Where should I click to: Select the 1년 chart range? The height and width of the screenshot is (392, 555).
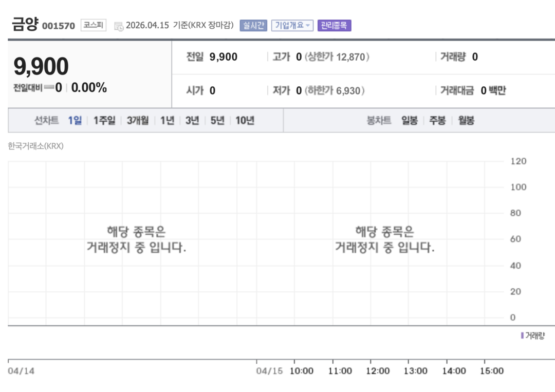pos(167,121)
